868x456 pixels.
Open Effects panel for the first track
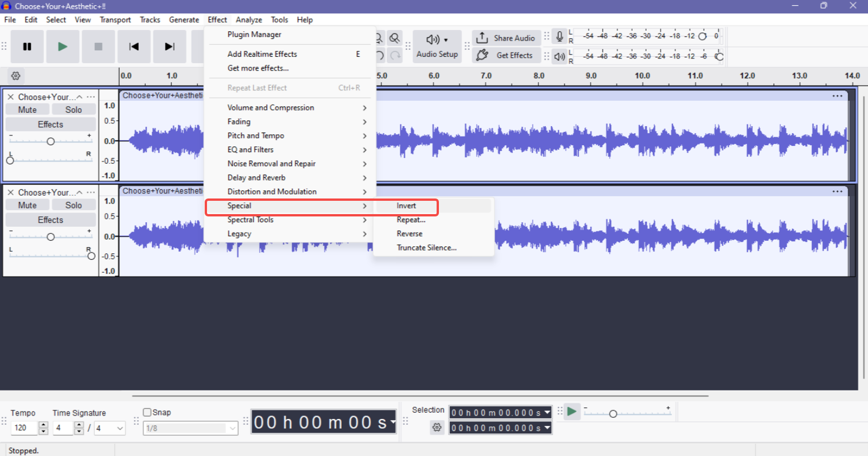click(51, 124)
